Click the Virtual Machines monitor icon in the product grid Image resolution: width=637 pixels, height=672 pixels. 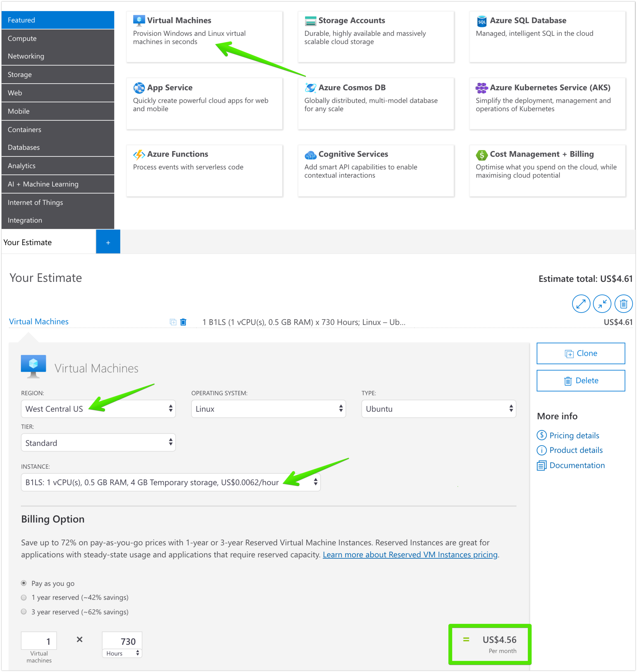(139, 21)
